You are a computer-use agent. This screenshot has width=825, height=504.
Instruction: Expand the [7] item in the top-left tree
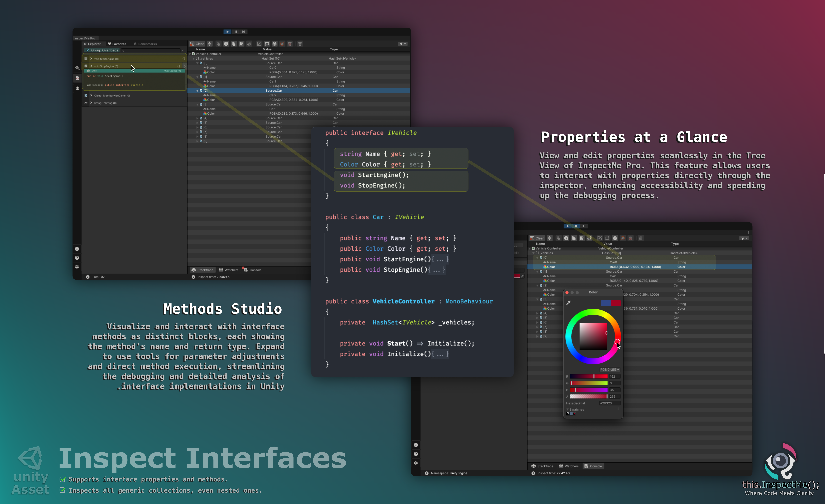point(197,132)
